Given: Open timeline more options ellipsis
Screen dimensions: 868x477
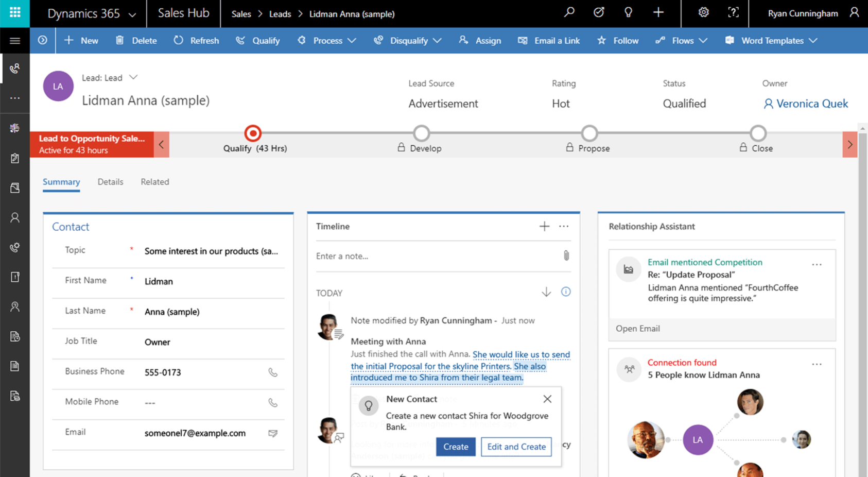Looking at the screenshot, I should tap(564, 226).
